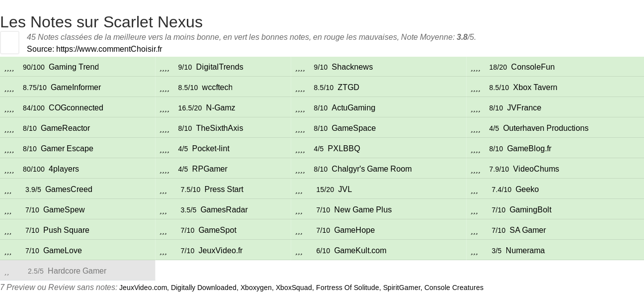Open the GameSpace review entry

pos(354,128)
